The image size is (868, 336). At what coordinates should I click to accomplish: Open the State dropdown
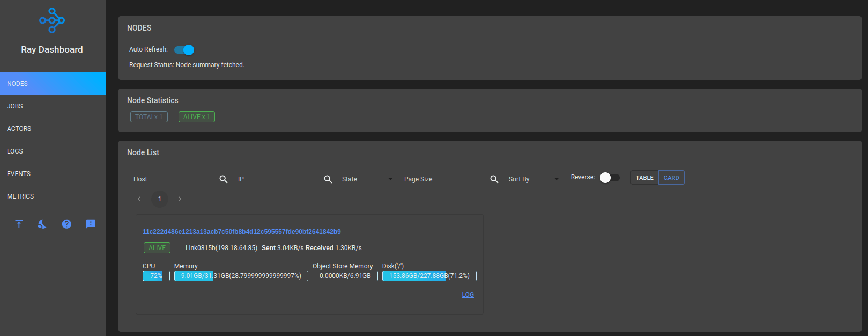368,179
